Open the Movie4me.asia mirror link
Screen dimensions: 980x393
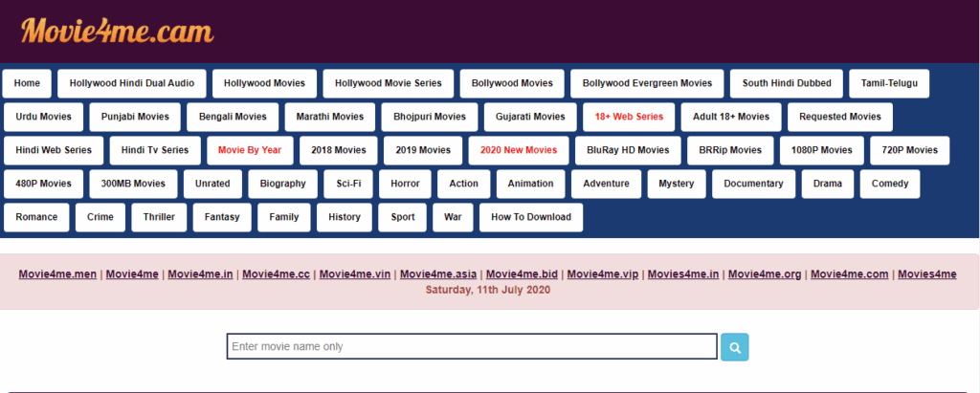point(438,274)
